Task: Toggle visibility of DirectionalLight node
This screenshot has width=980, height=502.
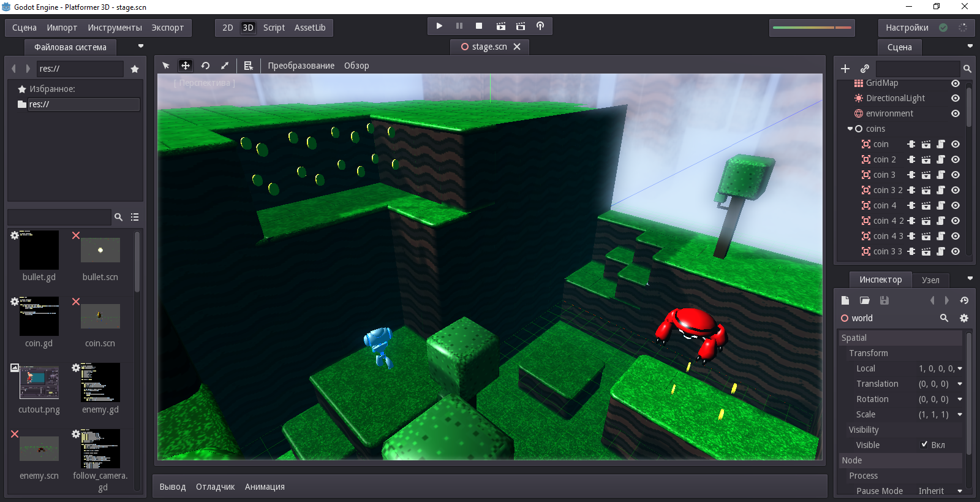Action: click(955, 98)
